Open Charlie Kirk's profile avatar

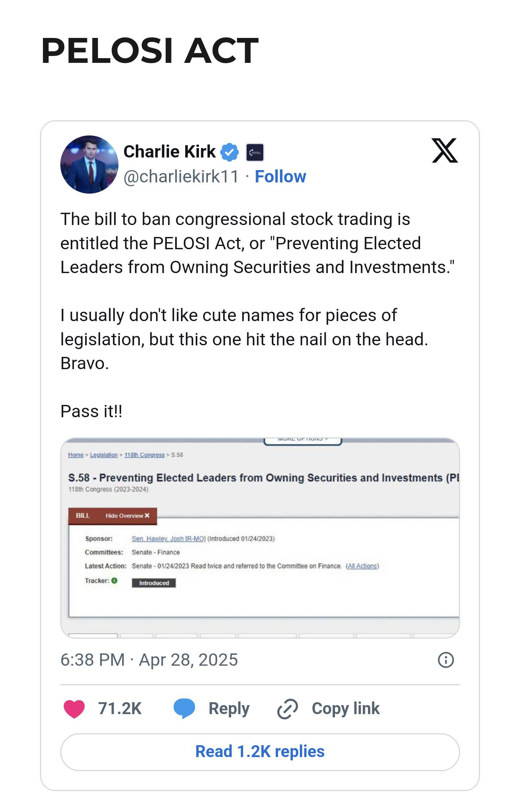89,164
